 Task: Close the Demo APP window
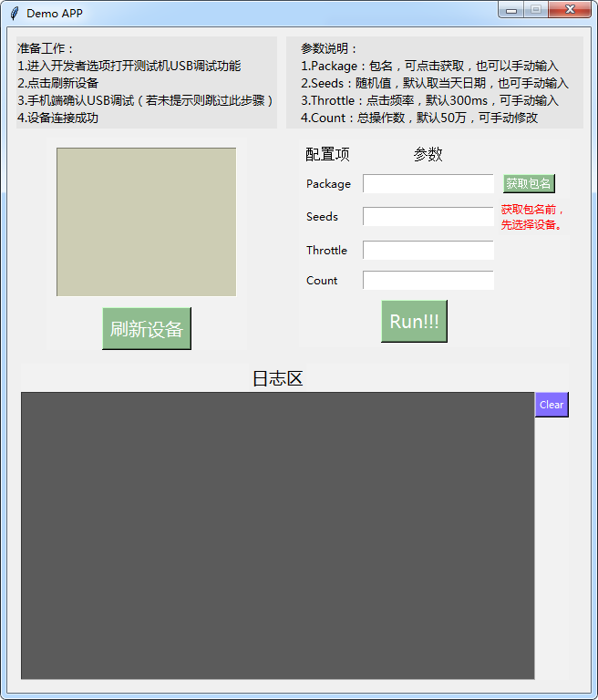570,10
